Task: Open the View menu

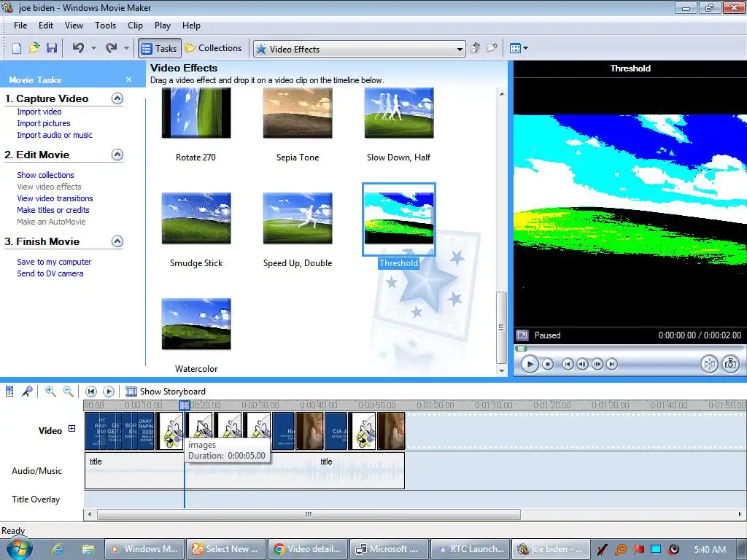Action: (74, 26)
